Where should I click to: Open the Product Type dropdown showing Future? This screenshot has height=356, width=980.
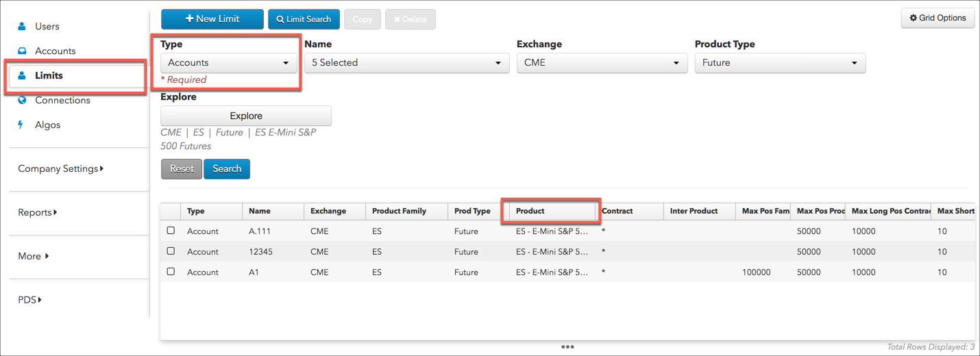(780, 63)
